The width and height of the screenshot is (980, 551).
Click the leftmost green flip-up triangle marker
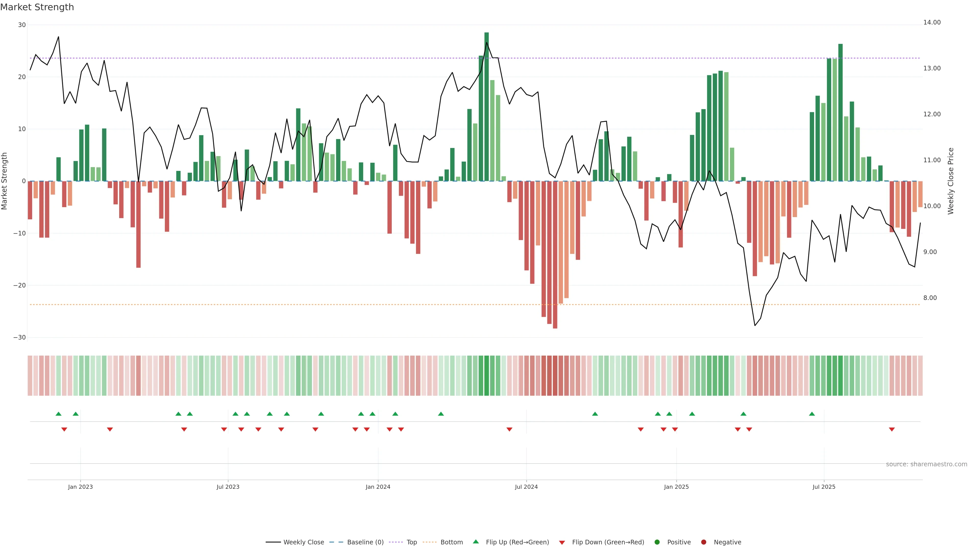tap(59, 414)
